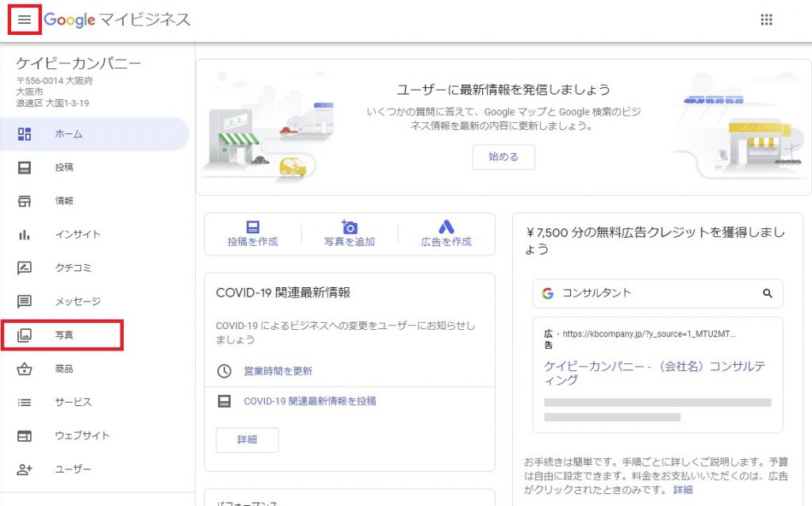Viewport: 812px width, 506px height.
Task: Click the ユーザーに最新情報を発信しましょう heading
Action: tap(504, 90)
